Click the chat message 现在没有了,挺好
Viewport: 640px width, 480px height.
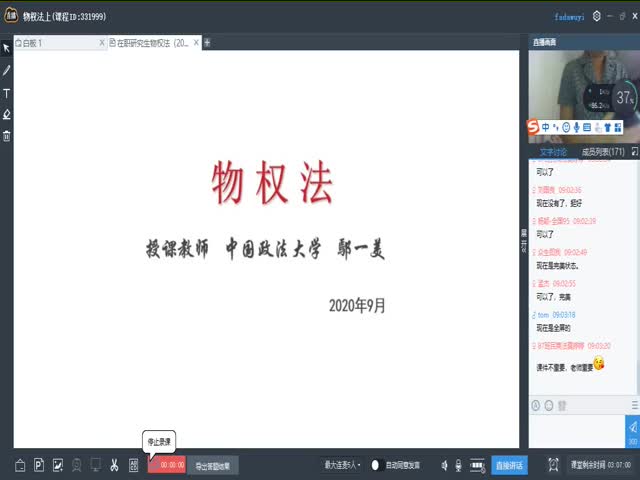559,203
